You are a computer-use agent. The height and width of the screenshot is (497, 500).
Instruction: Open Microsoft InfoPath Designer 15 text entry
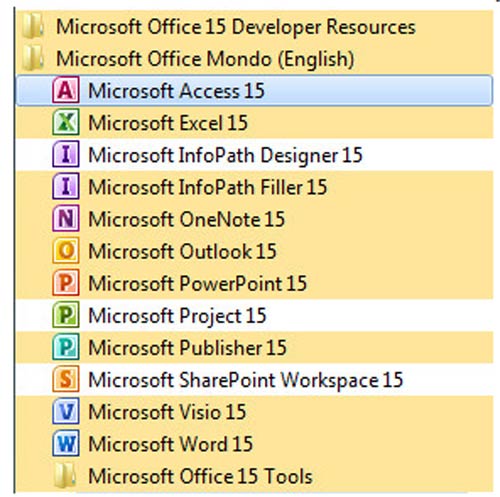point(225,155)
